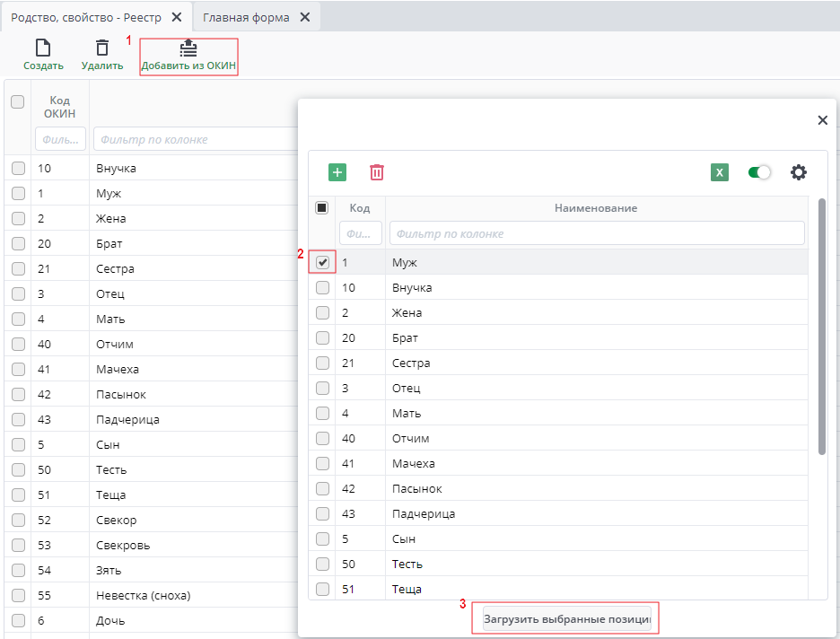Check the Жена row checkbox in dialog

[322, 312]
